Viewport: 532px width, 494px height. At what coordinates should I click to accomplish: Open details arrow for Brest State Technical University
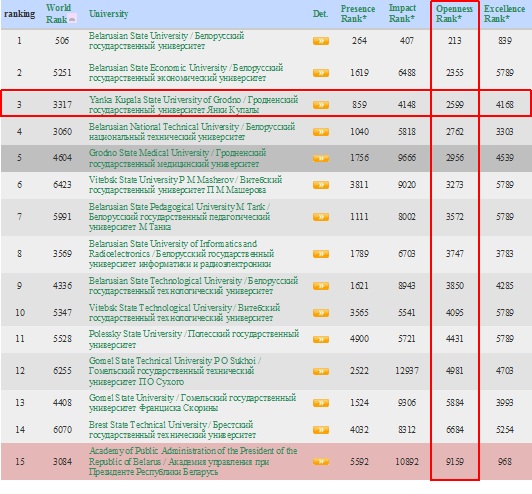321,430
